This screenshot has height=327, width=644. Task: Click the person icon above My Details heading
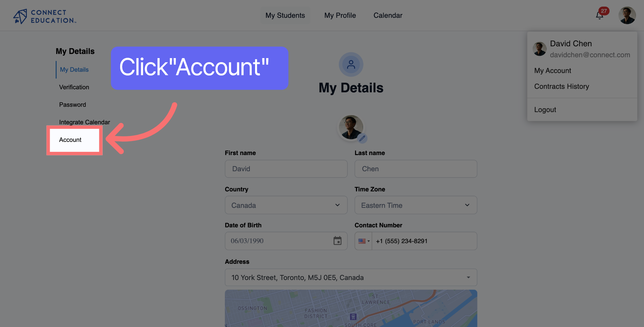[x=351, y=64]
